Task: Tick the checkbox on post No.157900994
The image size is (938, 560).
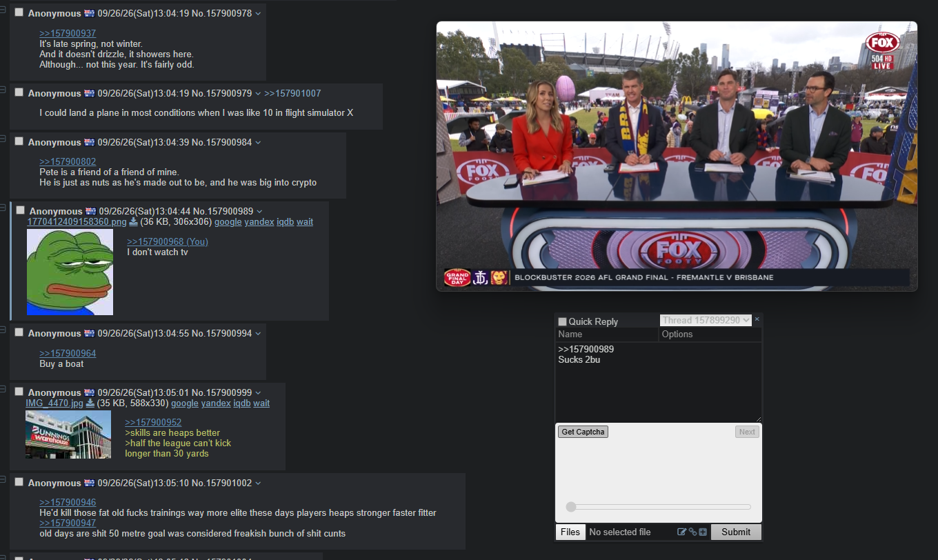Action: click(x=19, y=332)
